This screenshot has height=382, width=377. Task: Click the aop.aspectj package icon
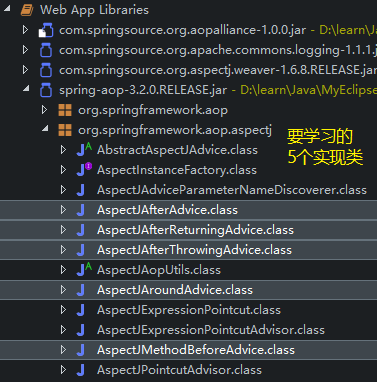point(65,130)
